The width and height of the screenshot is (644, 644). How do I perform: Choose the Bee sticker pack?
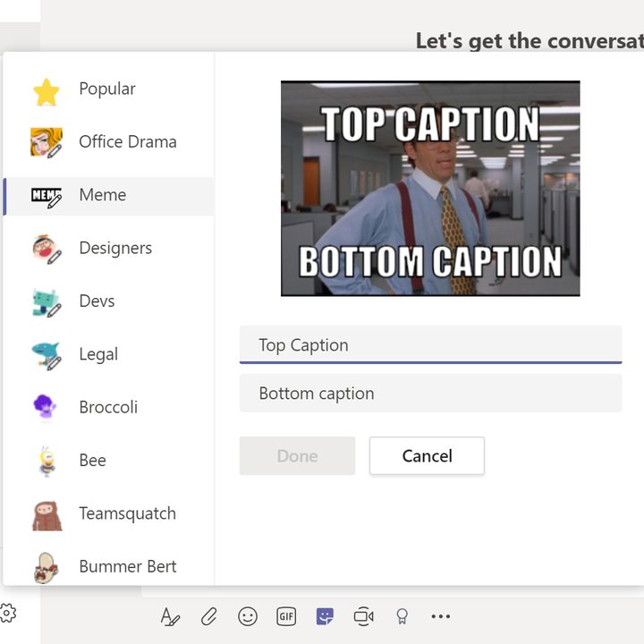(108, 461)
